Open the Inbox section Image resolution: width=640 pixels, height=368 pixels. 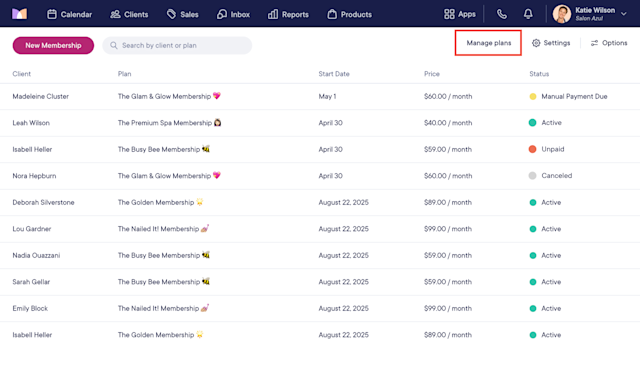(x=233, y=14)
